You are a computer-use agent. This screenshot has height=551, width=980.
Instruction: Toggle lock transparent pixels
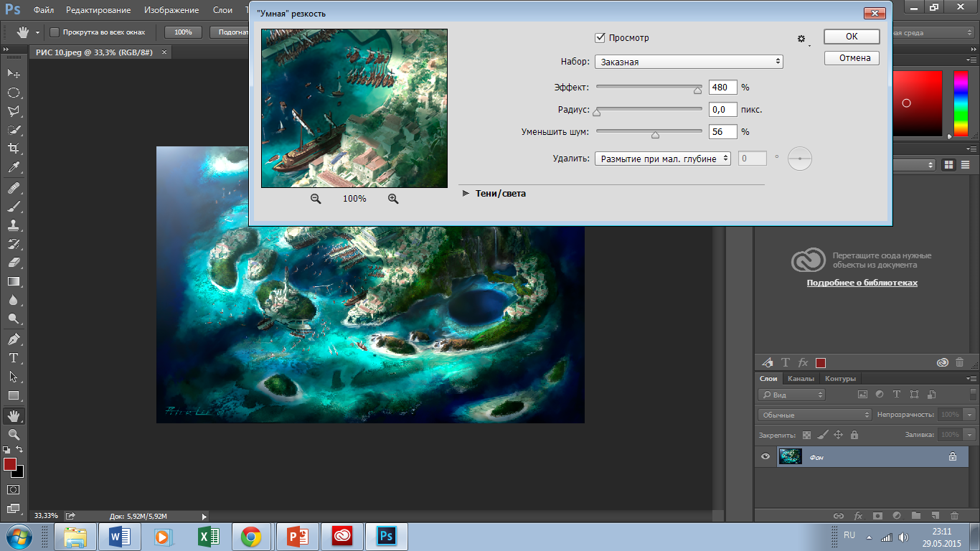[x=806, y=435]
